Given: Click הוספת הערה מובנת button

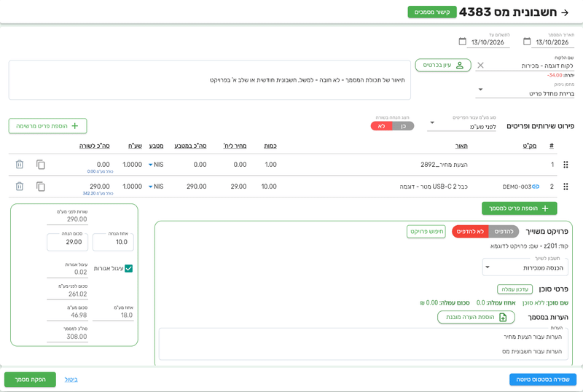Looking at the screenshot, I should coord(476,317).
